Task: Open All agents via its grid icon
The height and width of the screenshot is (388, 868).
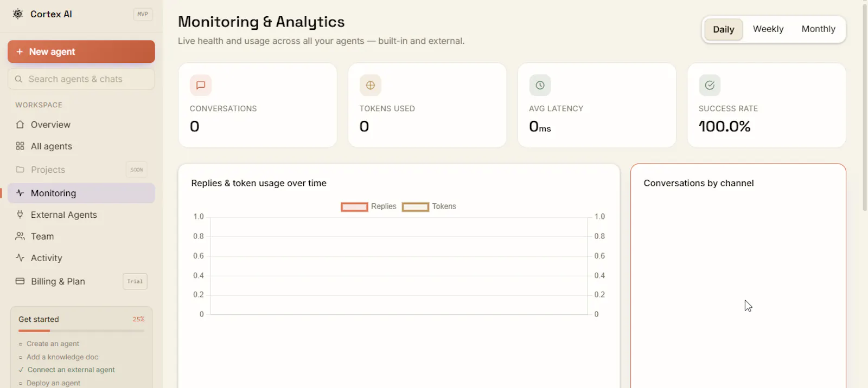Action: pos(20,146)
